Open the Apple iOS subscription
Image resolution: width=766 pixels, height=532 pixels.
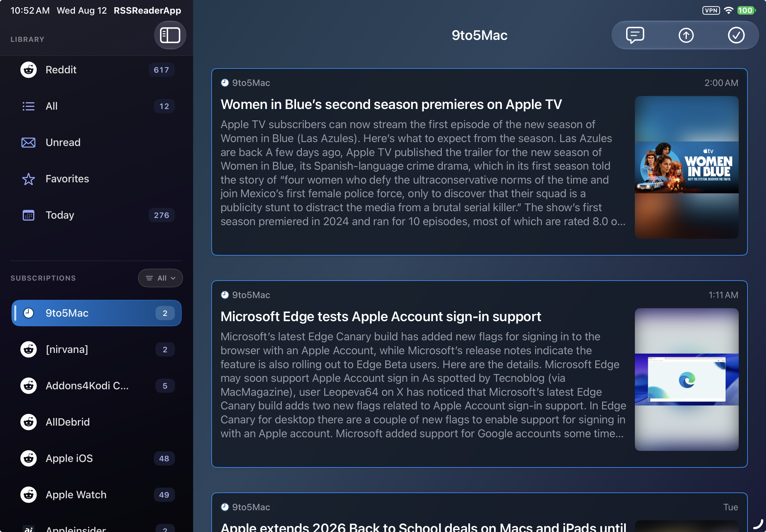97,458
